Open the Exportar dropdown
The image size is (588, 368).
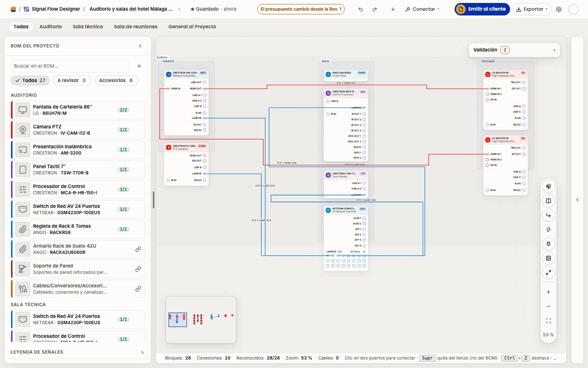[x=531, y=9]
